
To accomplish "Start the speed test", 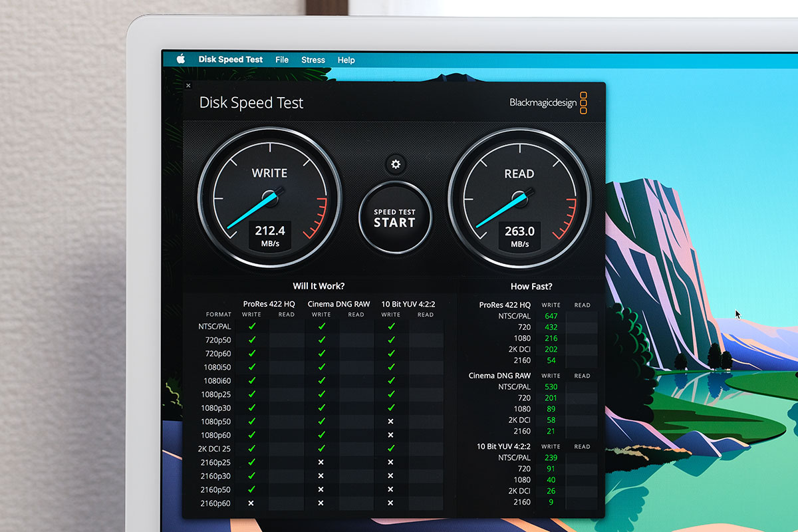I will pos(394,217).
